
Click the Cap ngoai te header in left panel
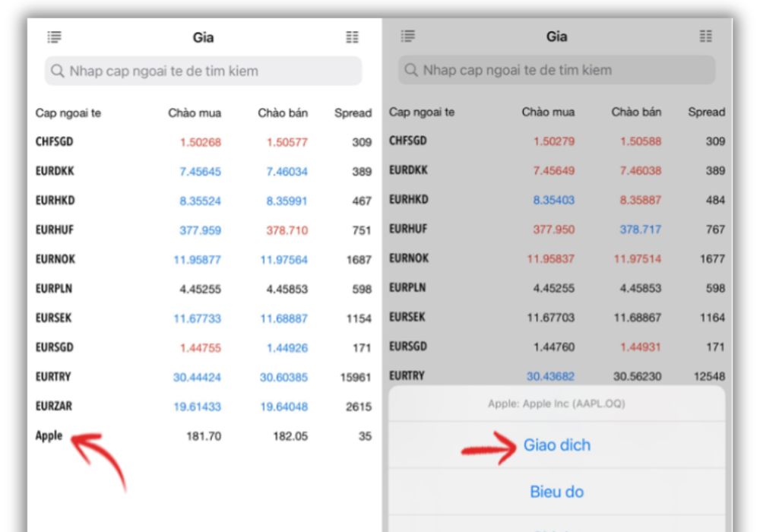coord(68,113)
